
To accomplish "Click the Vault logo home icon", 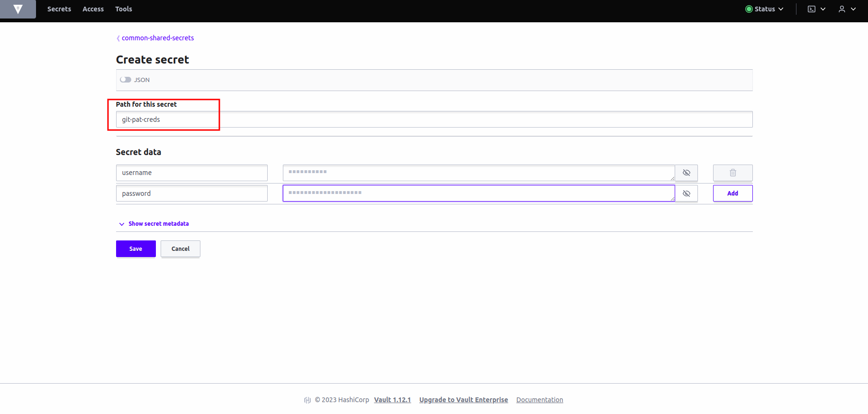I will pyautogui.click(x=18, y=9).
